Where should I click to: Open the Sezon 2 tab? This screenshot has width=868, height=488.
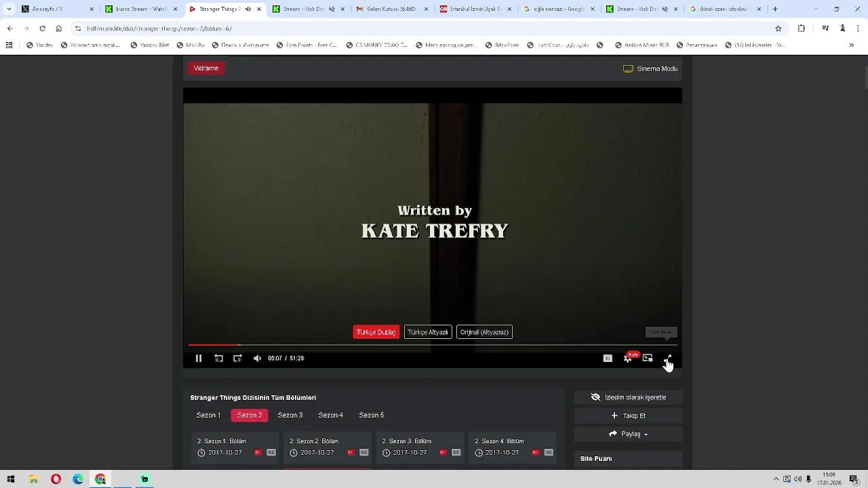[x=250, y=415]
